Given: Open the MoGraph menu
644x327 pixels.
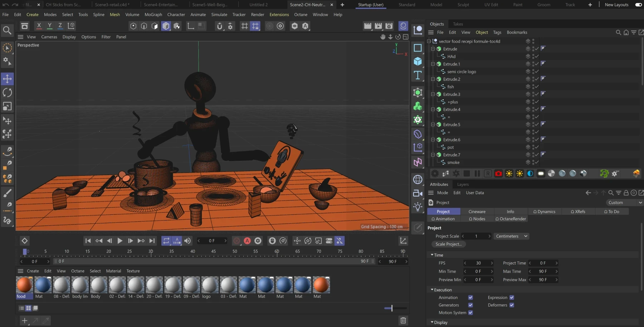Looking at the screenshot, I should pos(153,15).
